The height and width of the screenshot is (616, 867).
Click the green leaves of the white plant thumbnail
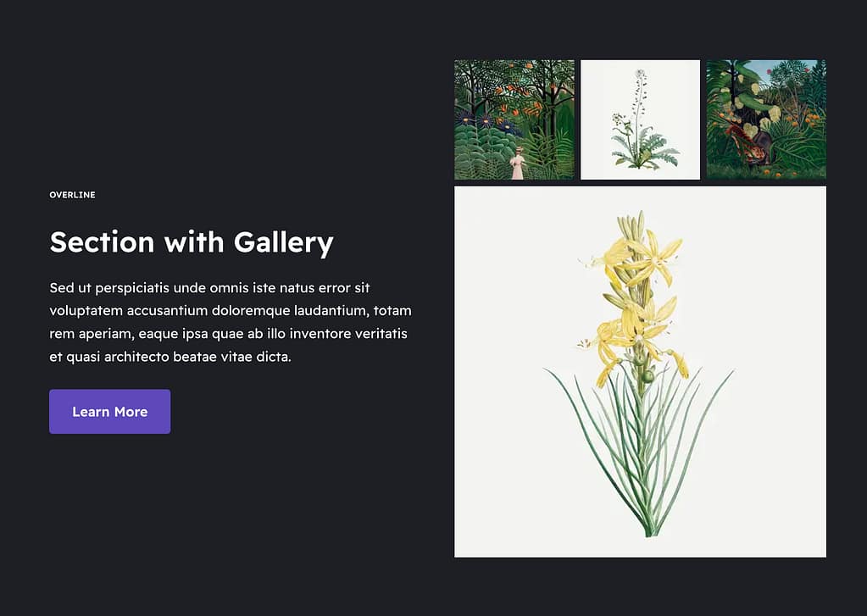(x=644, y=151)
